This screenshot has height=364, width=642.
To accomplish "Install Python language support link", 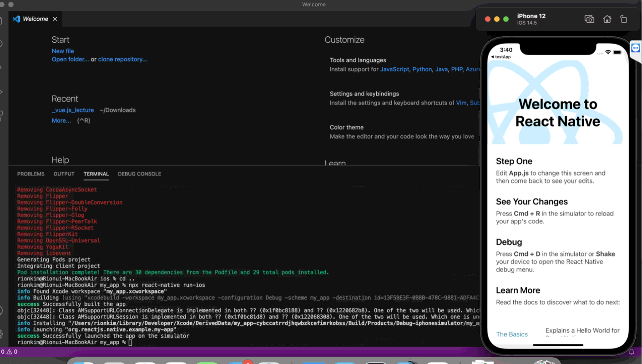I will [x=422, y=69].
